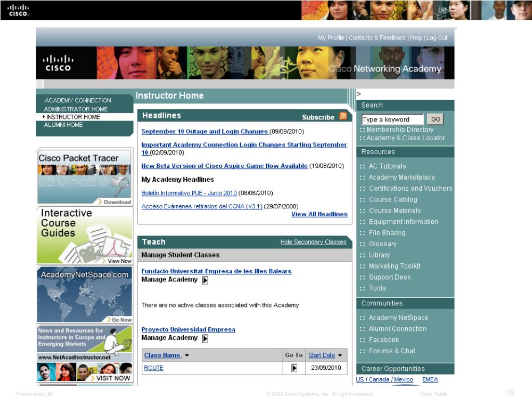
Task: Select Instructor Home menu item
Action: coord(73,117)
